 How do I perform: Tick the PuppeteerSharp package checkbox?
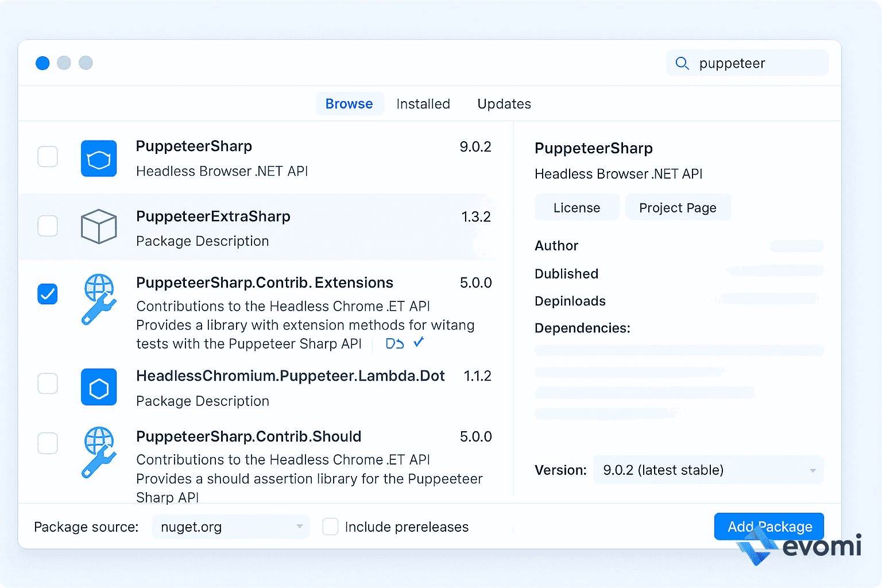coord(48,156)
